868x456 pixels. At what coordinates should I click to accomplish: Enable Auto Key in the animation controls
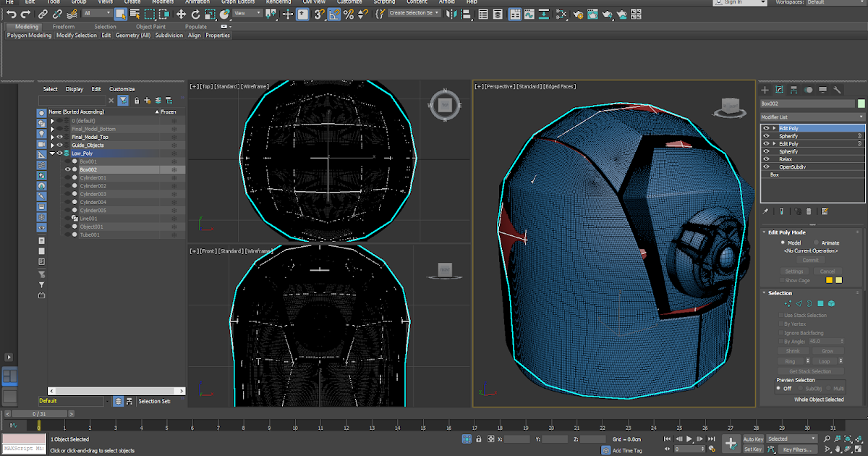(x=753, y=439)
